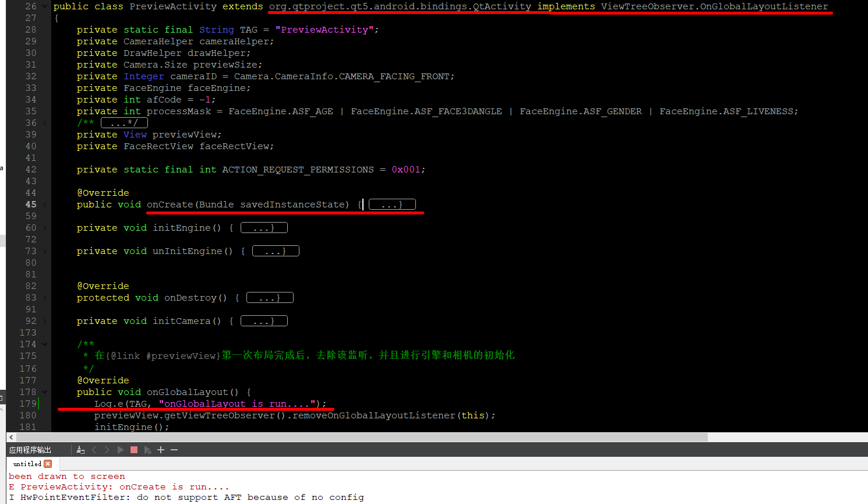Screen dimensions: 868x504
Task: Stop the running application
Action: pos(134,450)
